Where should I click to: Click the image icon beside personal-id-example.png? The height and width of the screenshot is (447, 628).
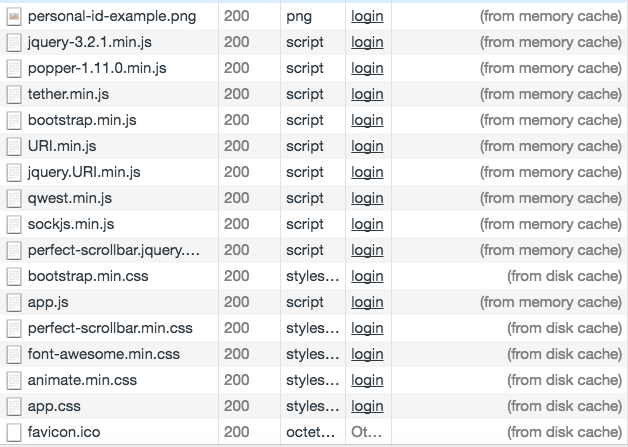pos(14,16)
